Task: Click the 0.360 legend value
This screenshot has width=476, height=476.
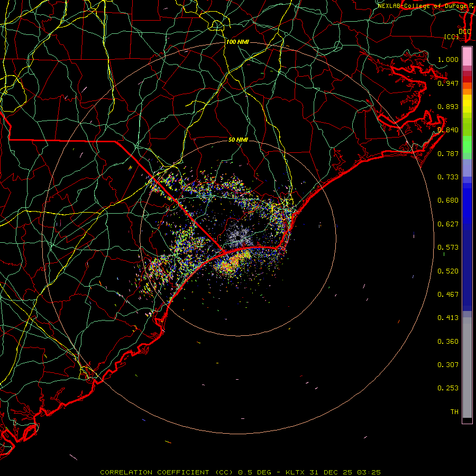Action: click(x=448, y=342)
